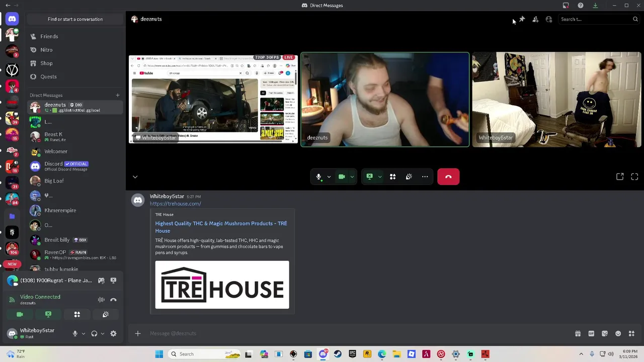The height and width of the screenshot is (362, 644).
Task: Open soundboard in the call control bar
Action: 409,176
